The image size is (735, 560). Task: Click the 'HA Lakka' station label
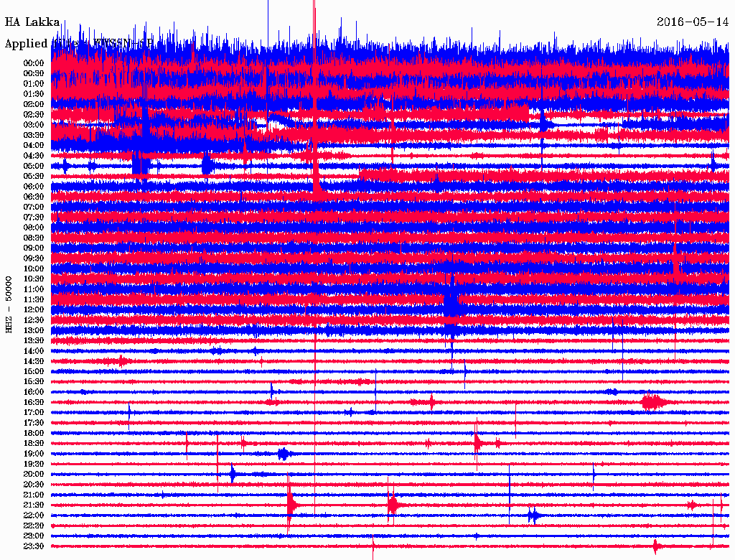click(32, 22)
